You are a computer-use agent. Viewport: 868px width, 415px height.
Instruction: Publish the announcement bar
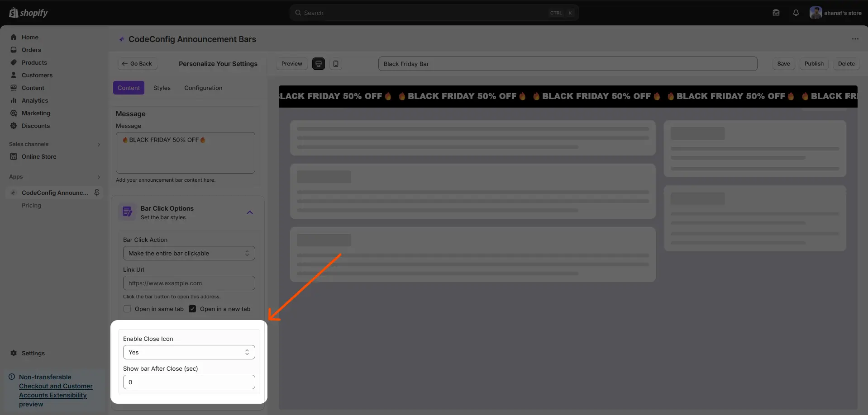click(x=814, y=64)
